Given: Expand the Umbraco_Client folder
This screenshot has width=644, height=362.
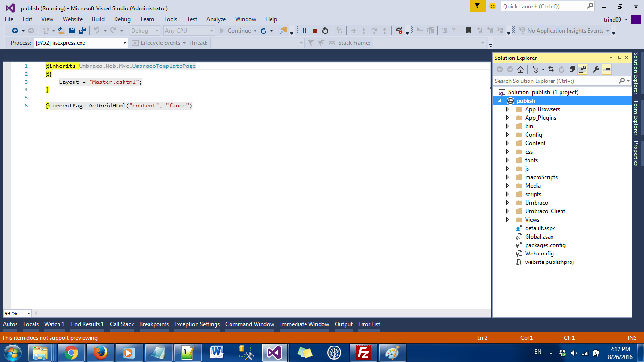Looking at the screenshot, I should coord(507,211).
